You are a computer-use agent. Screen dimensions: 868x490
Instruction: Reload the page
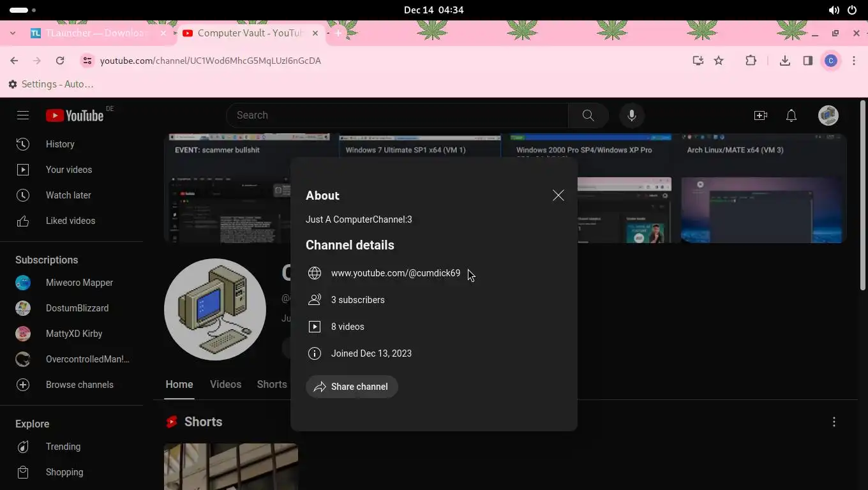[60, 61]
